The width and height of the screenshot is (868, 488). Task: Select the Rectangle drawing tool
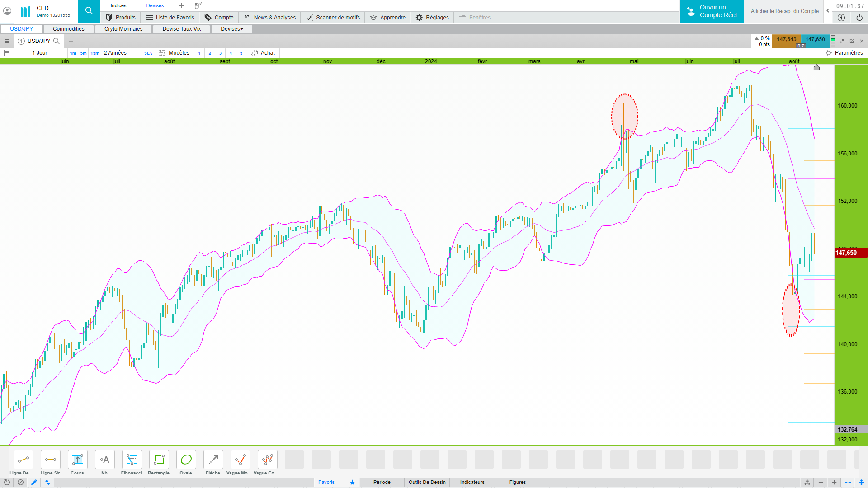click(159, 460)
